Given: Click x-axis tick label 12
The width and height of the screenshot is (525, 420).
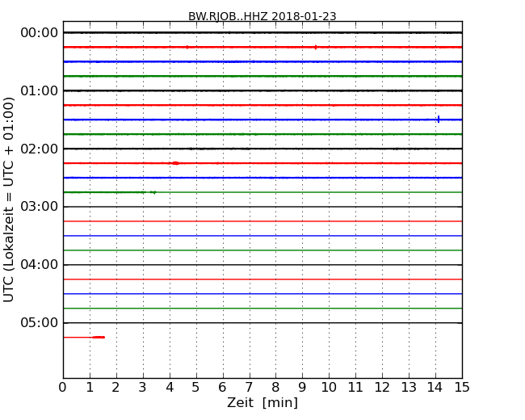Looking at the screenshot, I should pyautogui.click(x=382, y=387).
